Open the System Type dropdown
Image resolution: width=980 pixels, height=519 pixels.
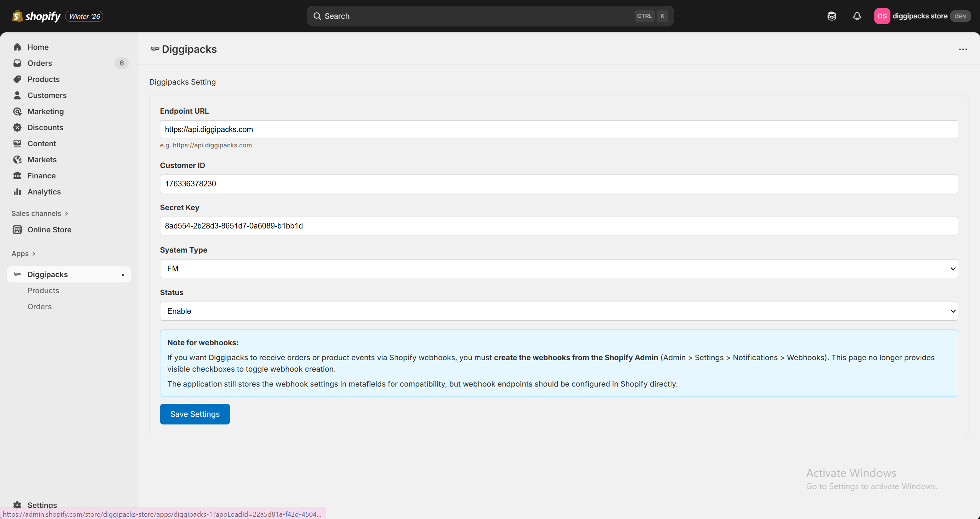[559, 269]
